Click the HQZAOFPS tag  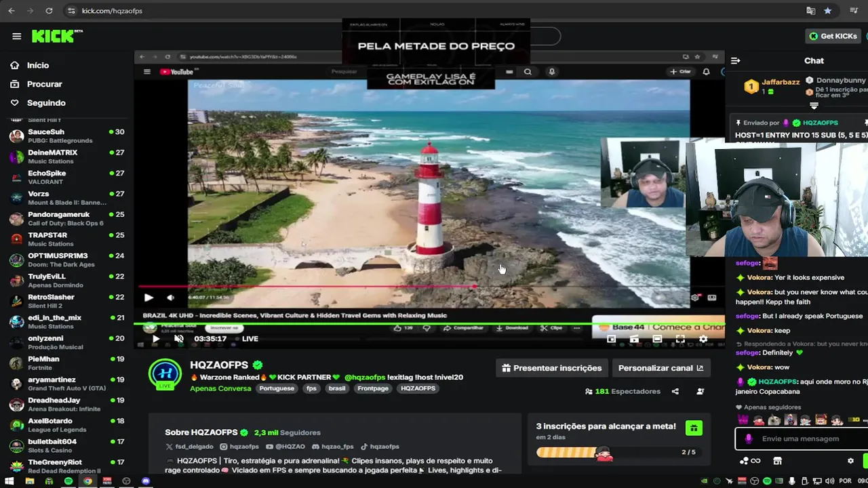pyautogui.click(x=418, y=388)
